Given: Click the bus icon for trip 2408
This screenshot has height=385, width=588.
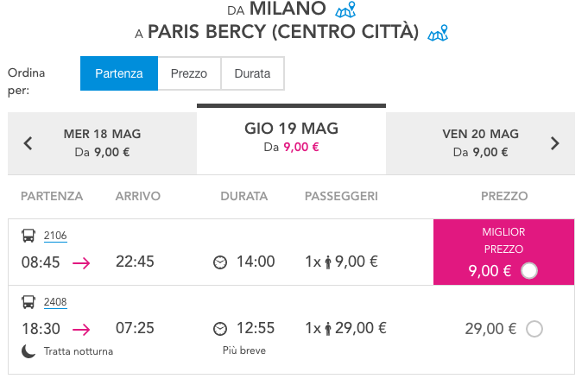Looking at the screenshot, I should 28,302.
